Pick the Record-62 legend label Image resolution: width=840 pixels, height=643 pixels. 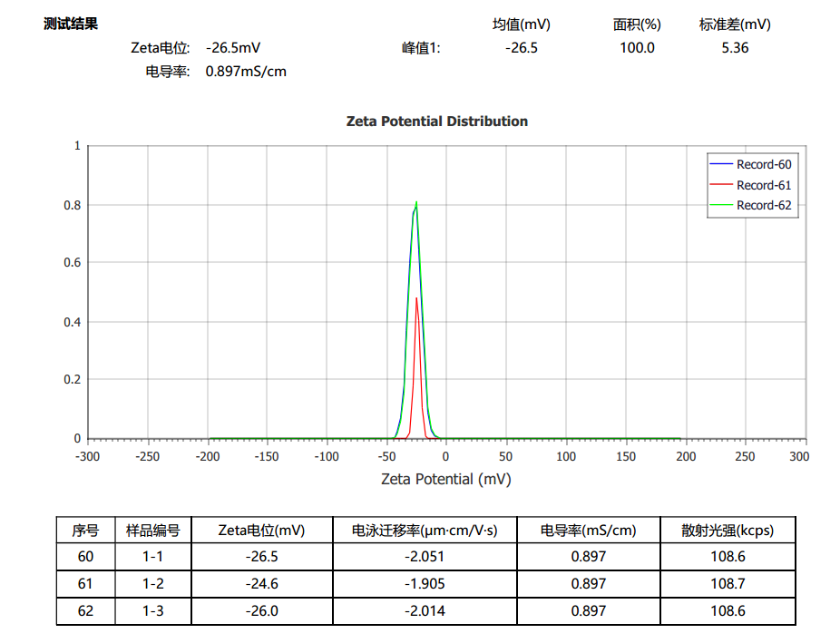click(763, 206)
